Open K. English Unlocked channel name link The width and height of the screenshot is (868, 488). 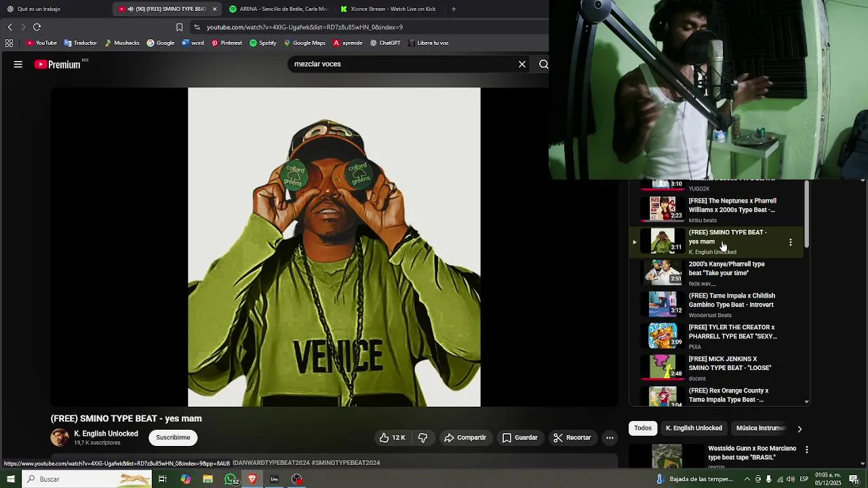(106, 434)
